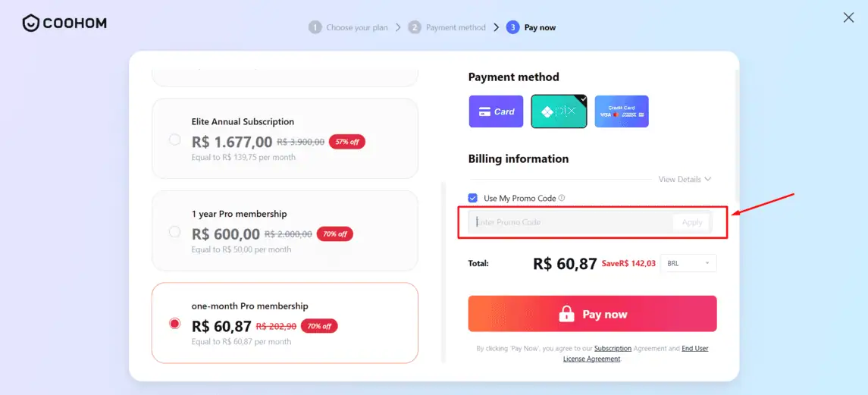The height and width of the screenshot is (395, 868).
Task: Select the Elite Annual Subscription radio button
Action: pos(175,140)
